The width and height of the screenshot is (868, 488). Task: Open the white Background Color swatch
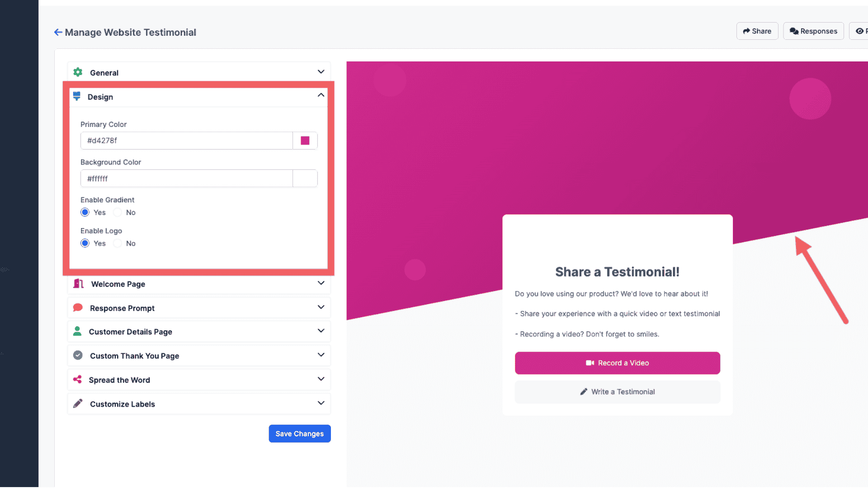click(305, 178)
